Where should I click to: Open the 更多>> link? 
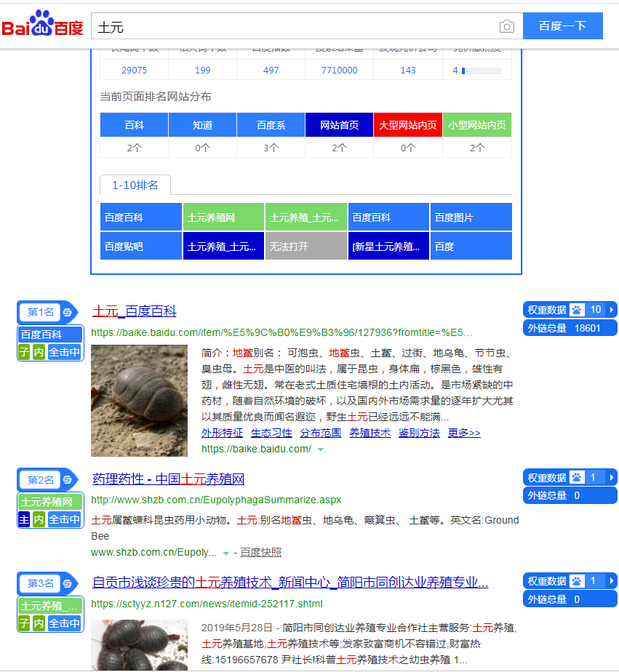464,433
